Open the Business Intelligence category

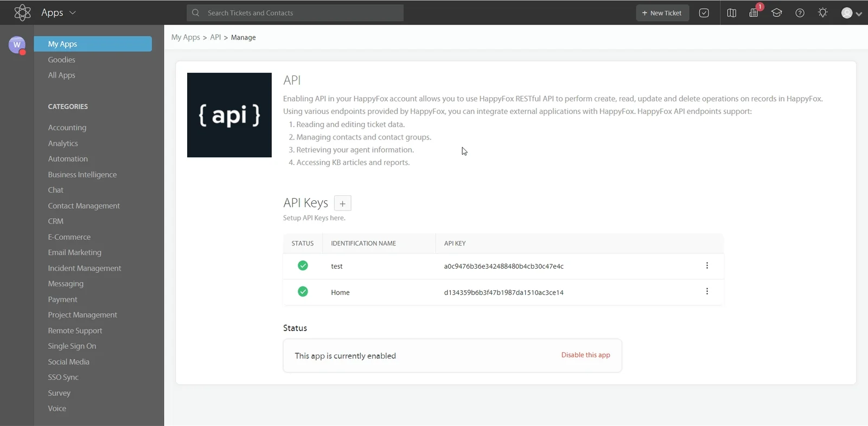coord(82,175)
